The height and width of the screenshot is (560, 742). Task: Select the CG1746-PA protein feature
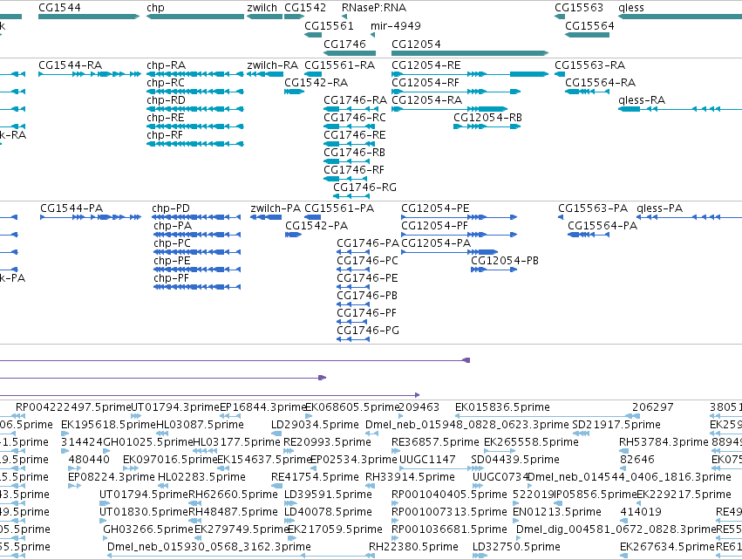pos(353,252)
